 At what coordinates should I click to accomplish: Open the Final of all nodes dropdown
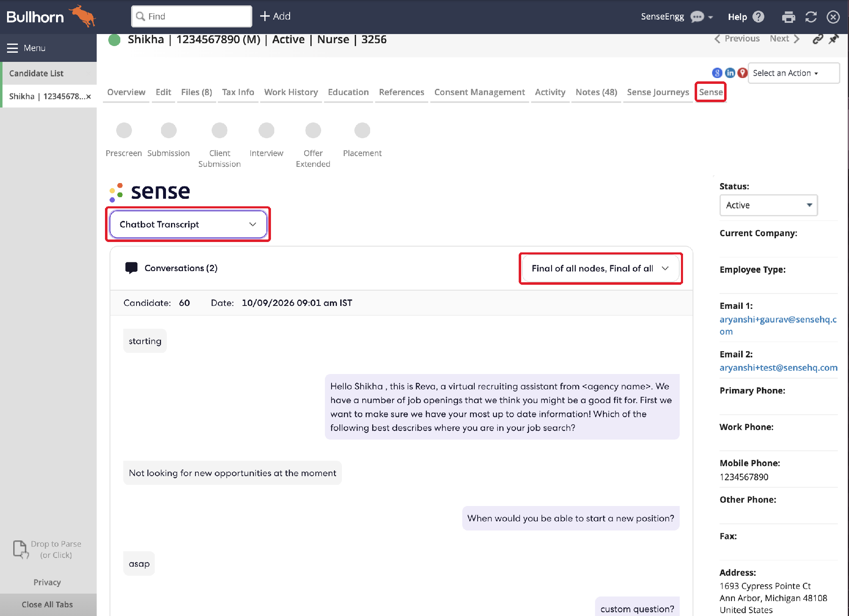tap(600, 269)
